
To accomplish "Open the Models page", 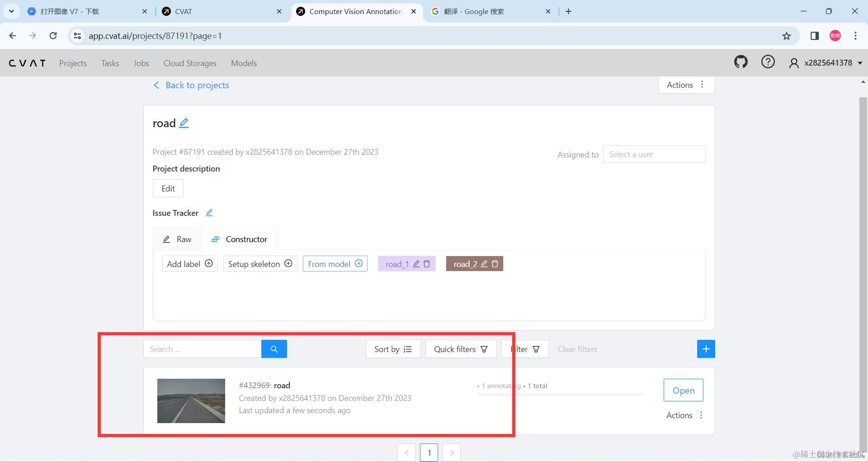I will (244, 63).
